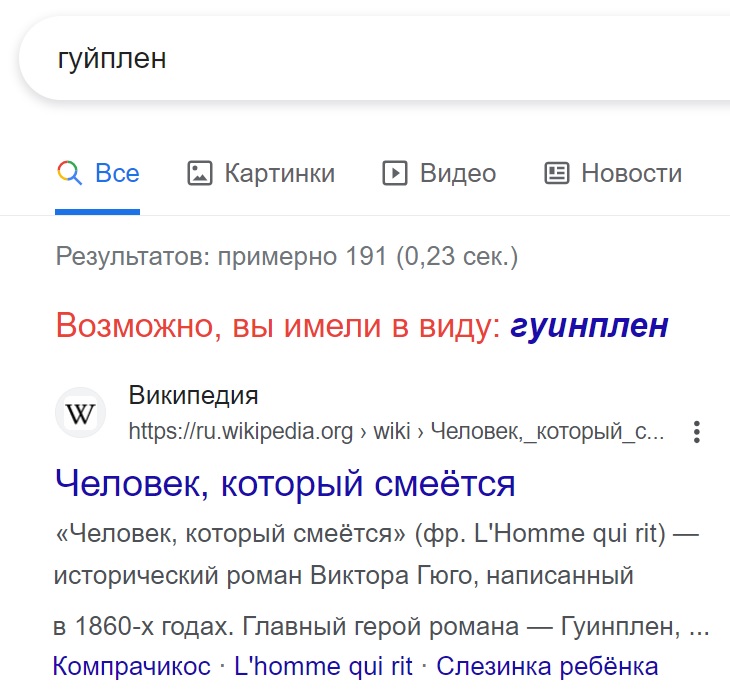Click the picture icon beside Картинки
This screenshot has height=690, width=730.
pyautogui.click(x=200, y=173)
